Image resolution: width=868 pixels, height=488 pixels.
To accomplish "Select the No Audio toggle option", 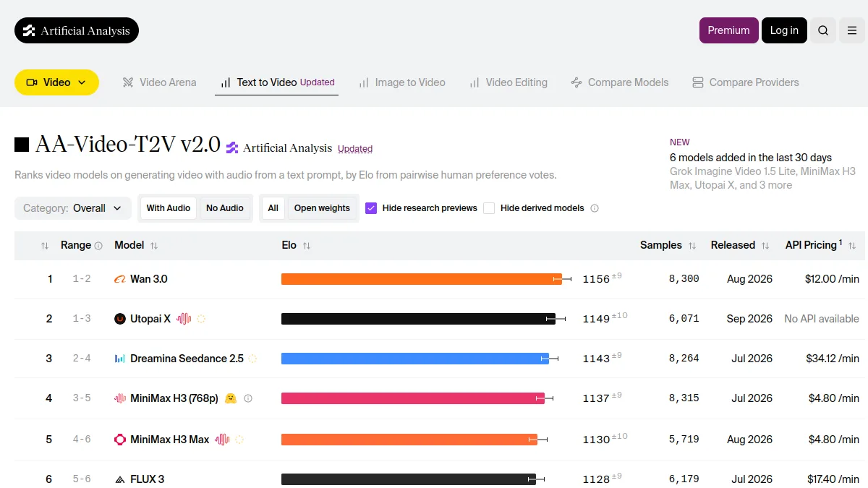I will pyautogui.click(x=225, y=208).
